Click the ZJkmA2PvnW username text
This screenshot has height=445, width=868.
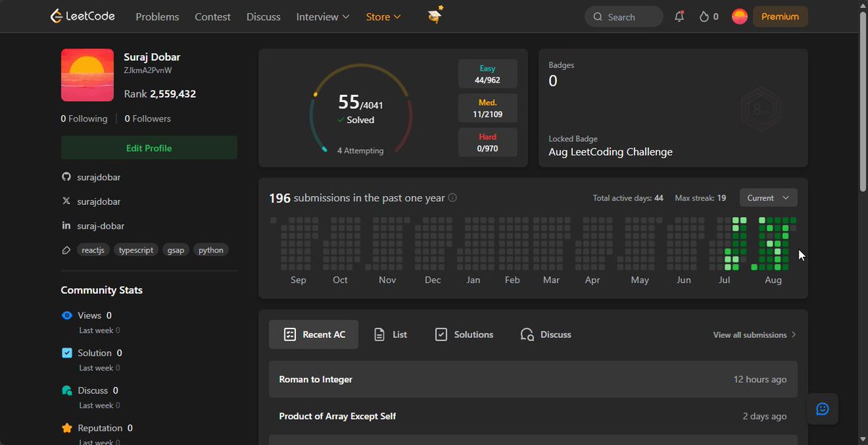[x=148, y=70]
